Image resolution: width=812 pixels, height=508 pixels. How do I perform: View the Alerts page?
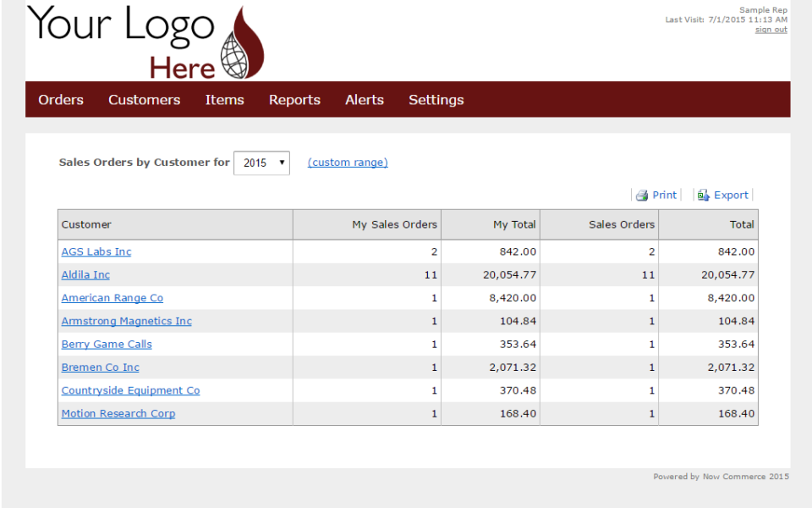[x=364, y=99]
